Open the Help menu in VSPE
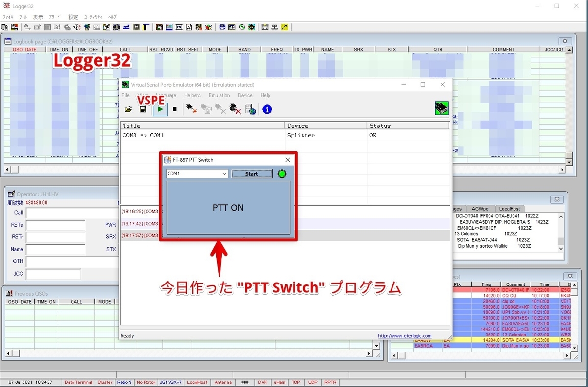 click(265, 95)
